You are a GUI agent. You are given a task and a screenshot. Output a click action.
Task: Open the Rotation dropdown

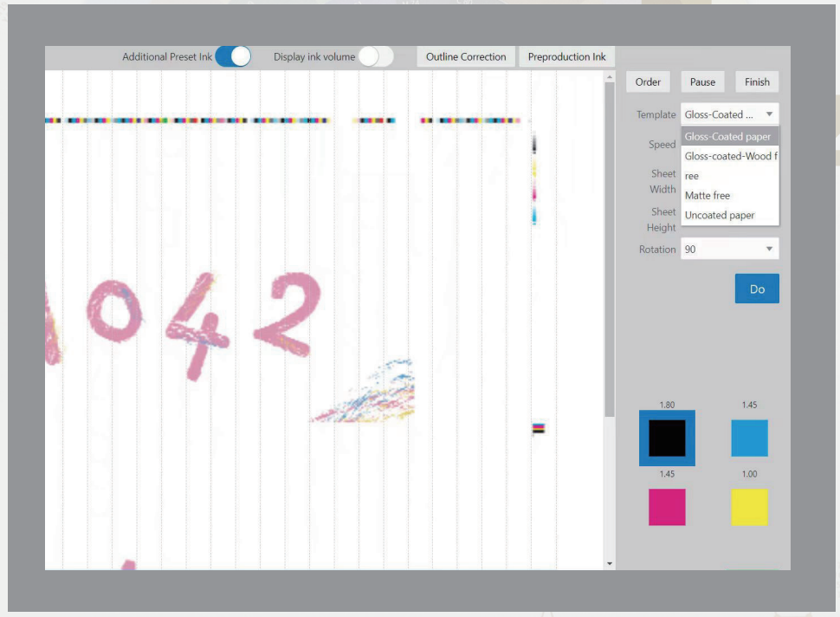729,250
